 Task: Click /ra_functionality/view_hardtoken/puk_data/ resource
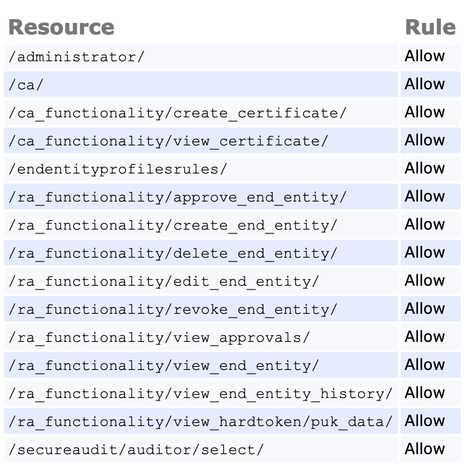click(201, 422)
